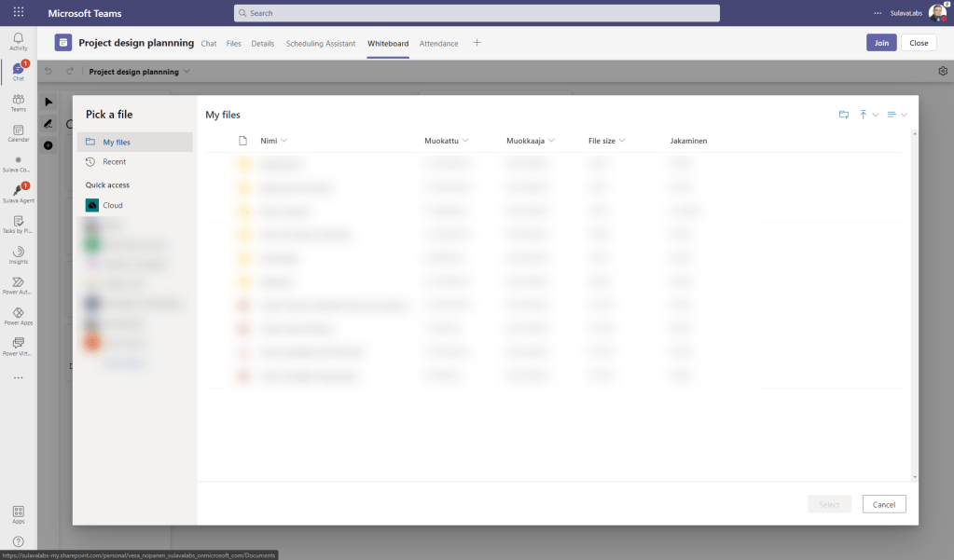Click the Apps icon in sidebar
954x560 pixels.
pyautogui.click(x=19, y=513)
